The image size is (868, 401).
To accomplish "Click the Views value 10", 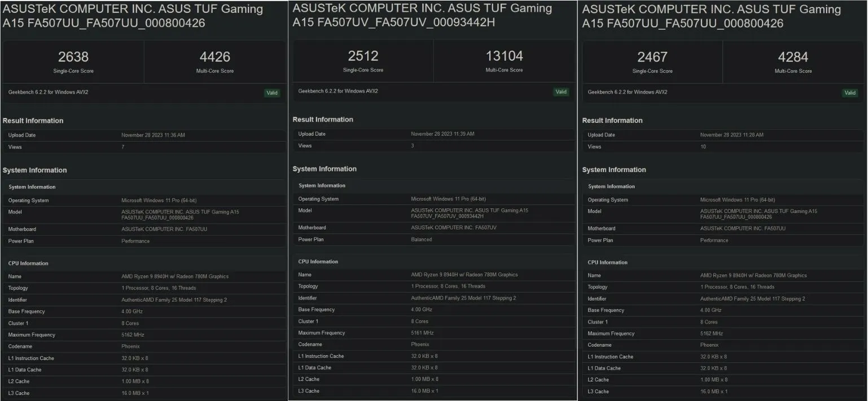I will [x=703, y=147].
